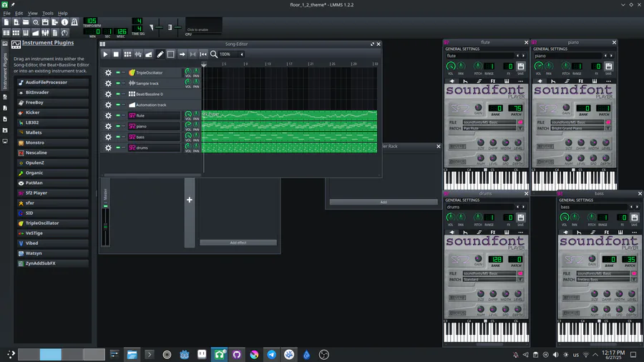Export the project using the export icon
Viewport: 644px width, 362px height.
click(x=55, y=22)
